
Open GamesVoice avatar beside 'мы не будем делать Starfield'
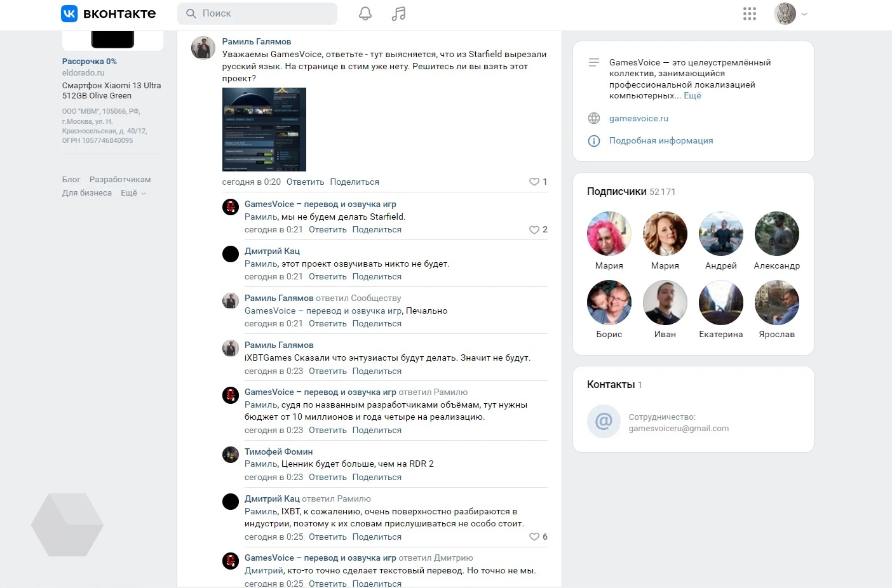(231, 207)
